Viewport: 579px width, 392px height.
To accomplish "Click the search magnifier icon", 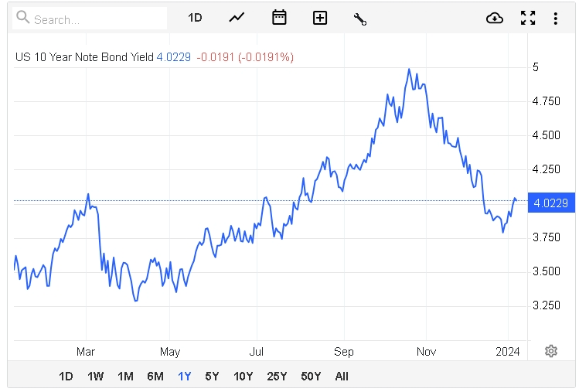I will [23, 19].
